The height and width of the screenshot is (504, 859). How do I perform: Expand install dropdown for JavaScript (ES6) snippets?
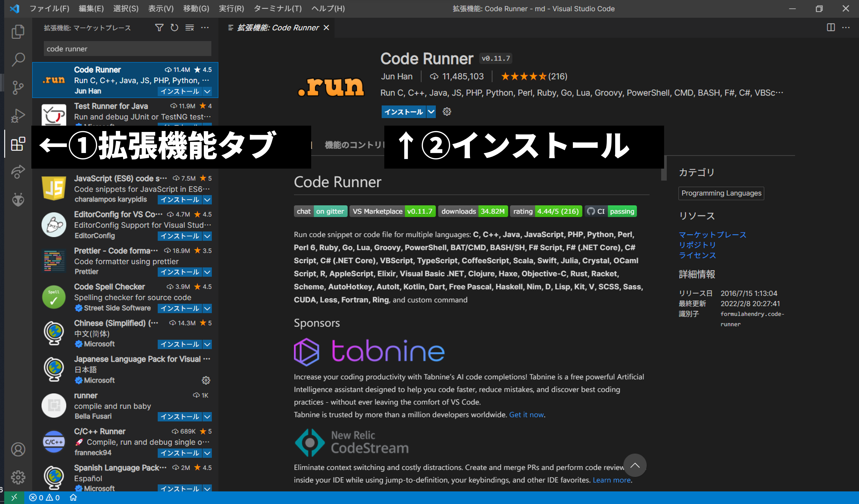point(207,200)
